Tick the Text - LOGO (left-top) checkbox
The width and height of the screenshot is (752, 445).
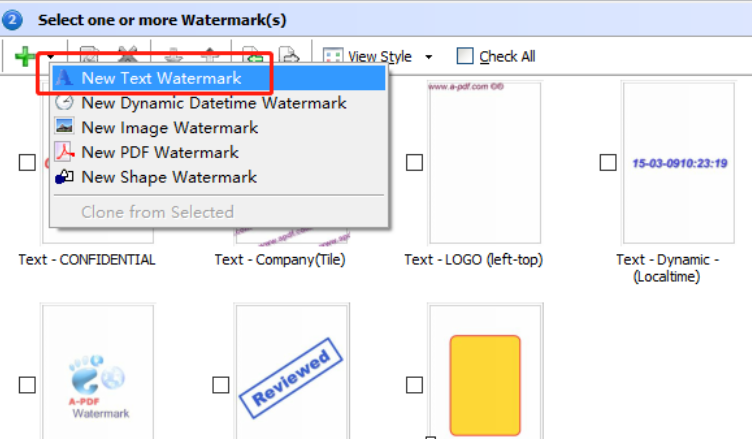[414, 163]
